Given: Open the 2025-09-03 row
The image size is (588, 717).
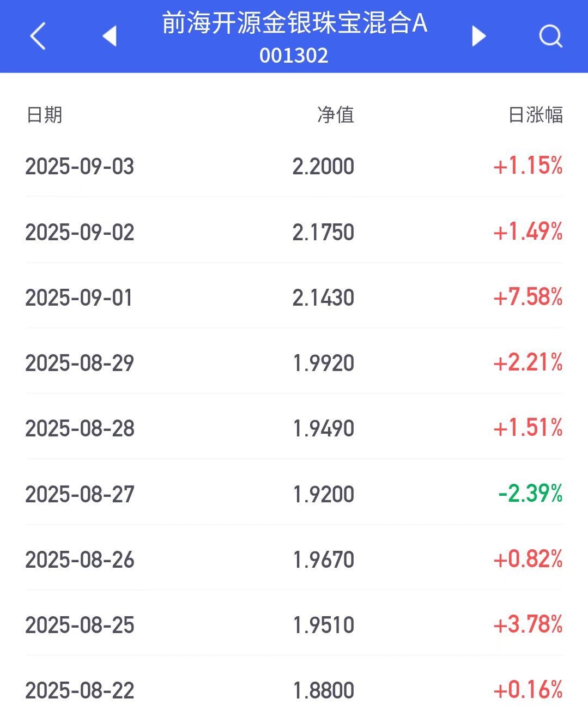Looking at the screenshot, I should [x=294, y=166].
